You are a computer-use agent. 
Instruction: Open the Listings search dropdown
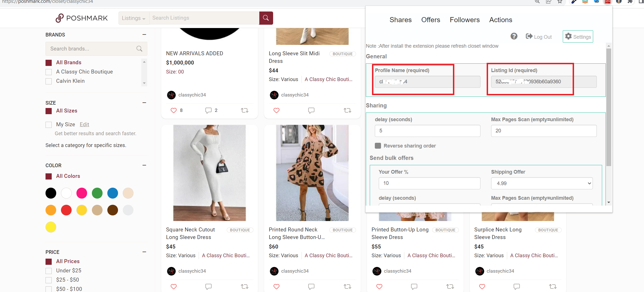[x=134, y=18]
